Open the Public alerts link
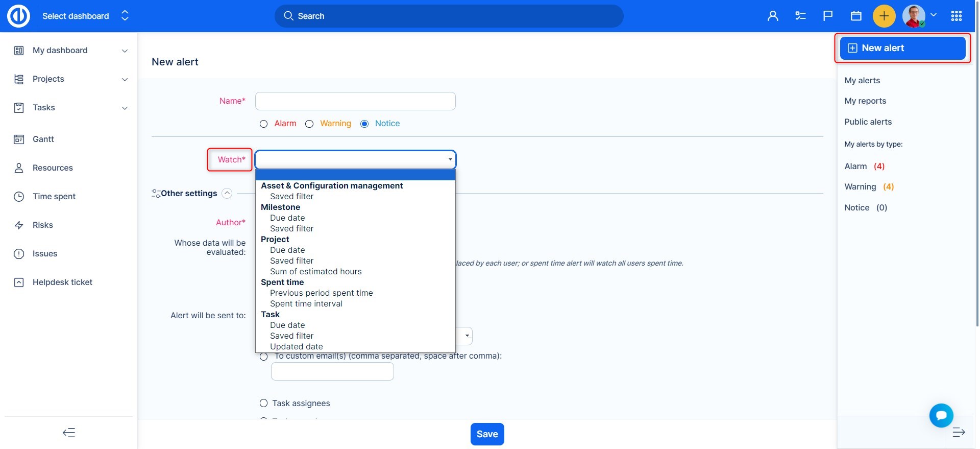This screenshot has height=449, width=980. pyautogui.click(x=868, y=122)
